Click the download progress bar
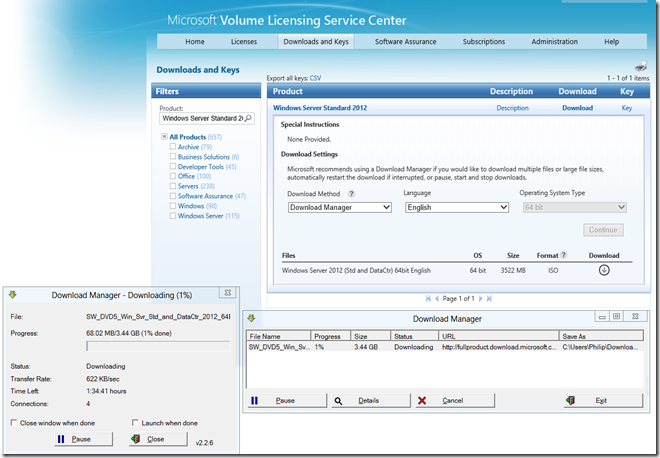 tap(158, 346)
